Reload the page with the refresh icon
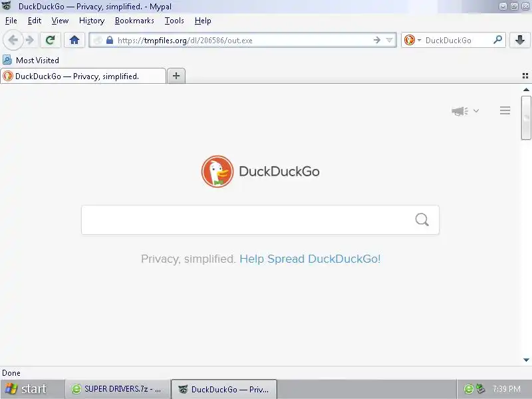Screen dimensions: 532x399 coord(51,40)
